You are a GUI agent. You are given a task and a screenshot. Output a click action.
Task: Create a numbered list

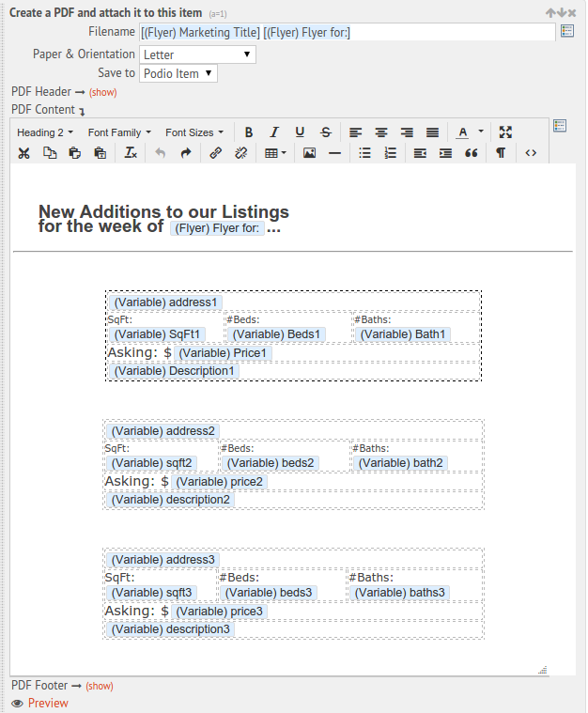click(x=390, y=153)
